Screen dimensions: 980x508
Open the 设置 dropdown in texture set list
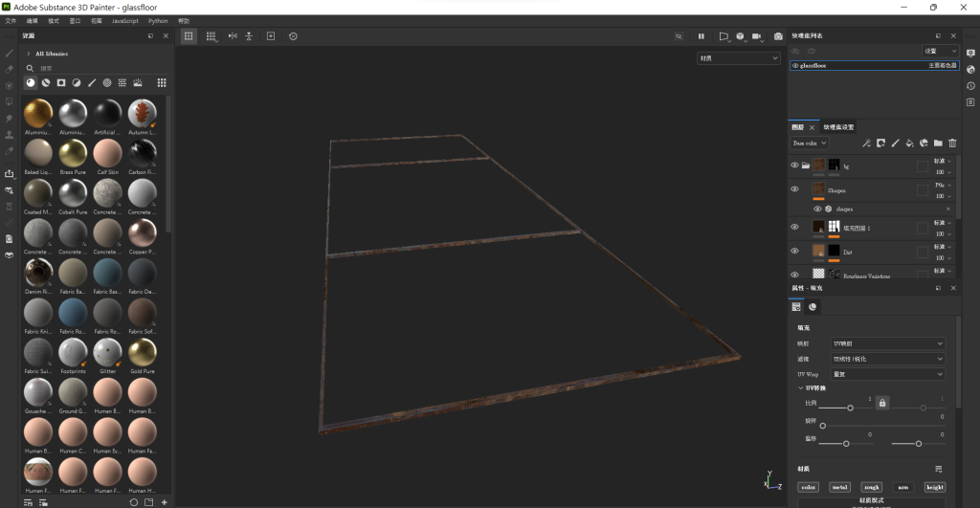tap(940, 51)
